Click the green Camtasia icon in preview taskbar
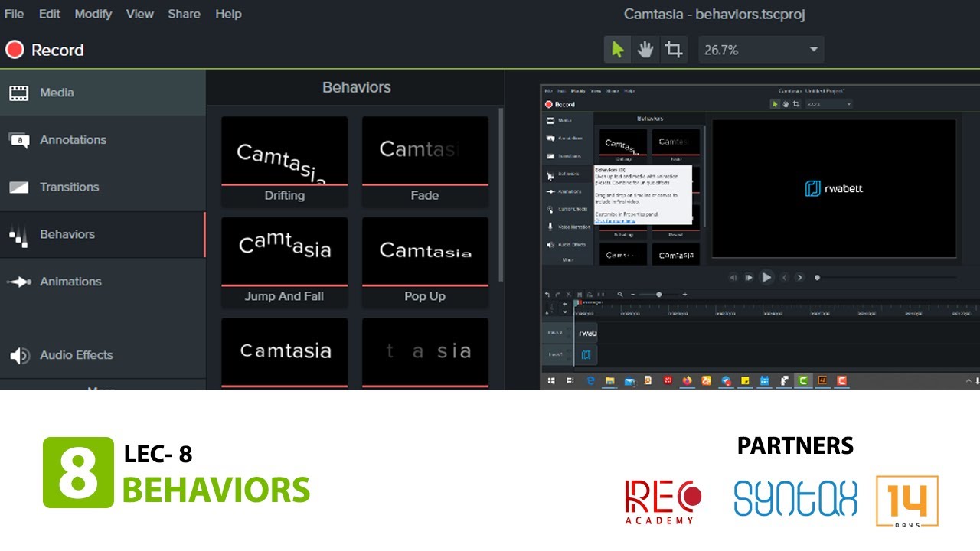The height and width of the screenshot is (551, 980). (803, 380)
